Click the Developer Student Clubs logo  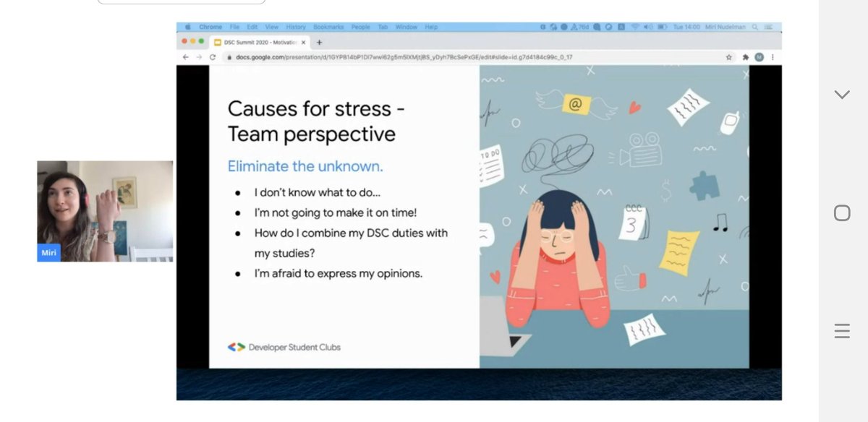284,347
